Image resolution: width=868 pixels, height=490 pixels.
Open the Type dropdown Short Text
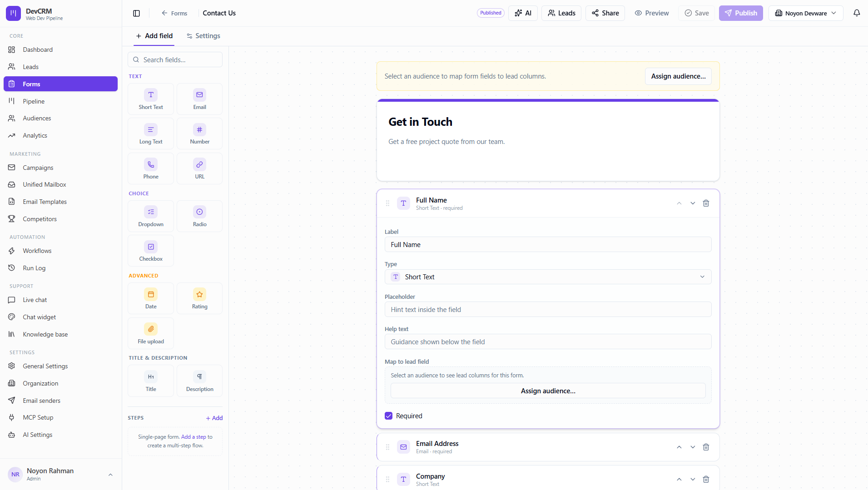click(x=548, y=277)
